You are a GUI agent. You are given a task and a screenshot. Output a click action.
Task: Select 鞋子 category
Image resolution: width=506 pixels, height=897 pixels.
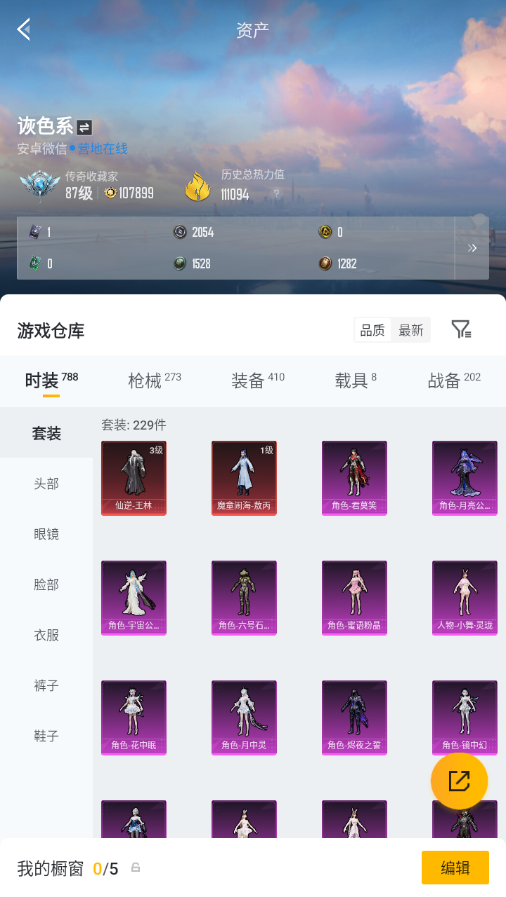click(x=46, y=735)
